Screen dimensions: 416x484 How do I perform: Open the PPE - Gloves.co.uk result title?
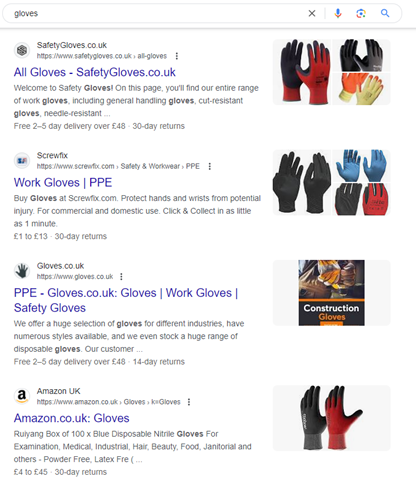click(126, 300)
